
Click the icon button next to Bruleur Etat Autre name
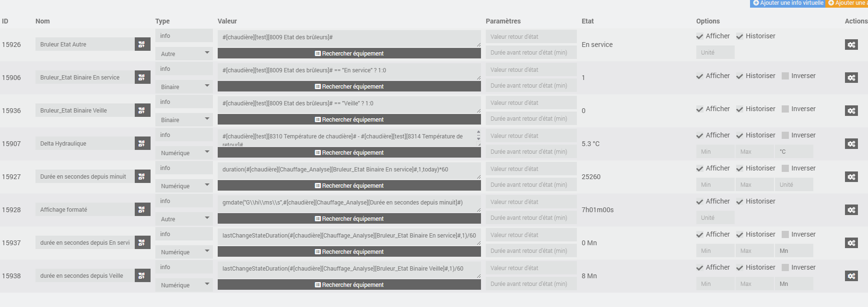[142, 44]
